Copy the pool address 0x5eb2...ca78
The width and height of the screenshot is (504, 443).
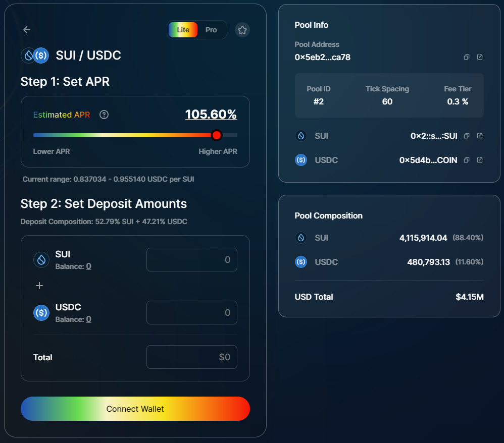pyautogui.click(x=467, y=57)
